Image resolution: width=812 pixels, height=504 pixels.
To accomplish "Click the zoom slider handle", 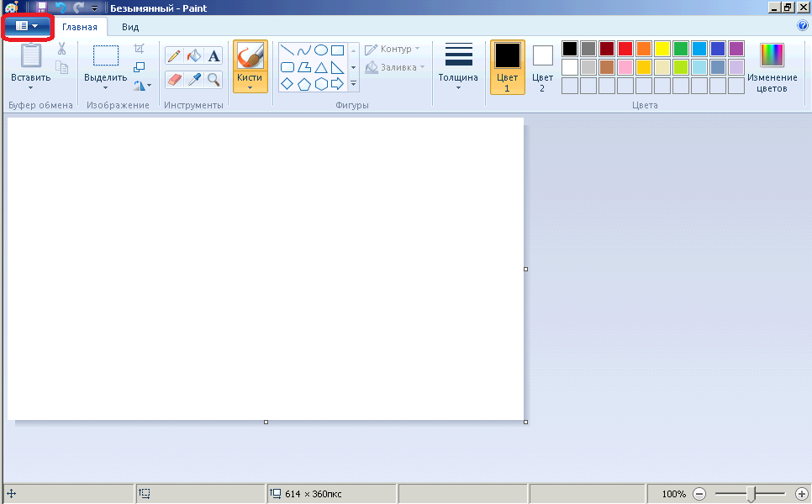I will pyautogui.click(x=751, y=494).
